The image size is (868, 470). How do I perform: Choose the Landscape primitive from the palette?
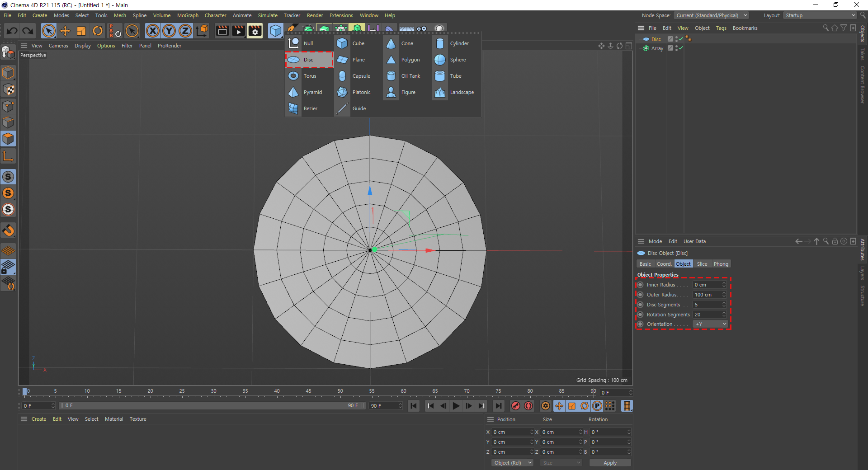click(440, 92)
